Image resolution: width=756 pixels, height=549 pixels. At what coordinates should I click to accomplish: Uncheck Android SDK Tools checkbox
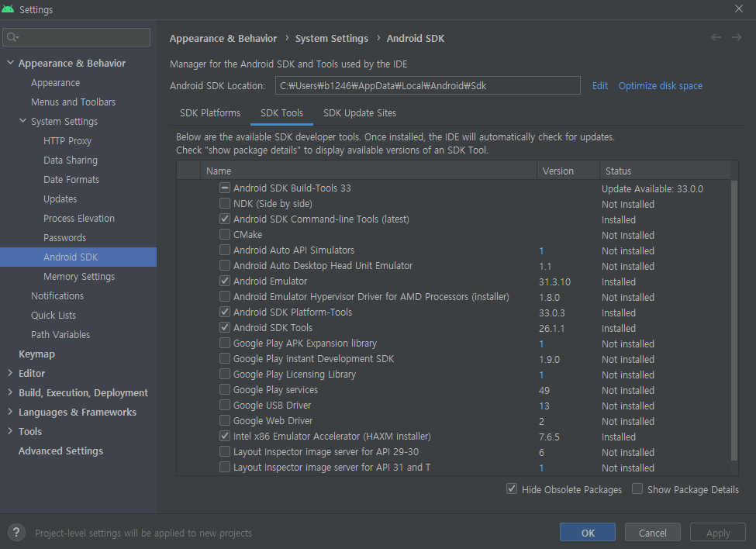(225, 327)
